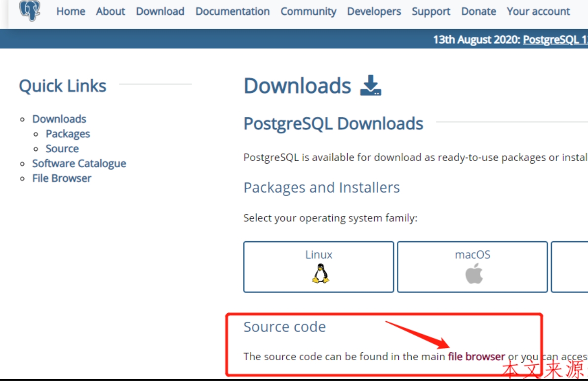Screen dimensions: 588x381
Task: Click the Packages and Installers heading
Action: tap(322, 187)
